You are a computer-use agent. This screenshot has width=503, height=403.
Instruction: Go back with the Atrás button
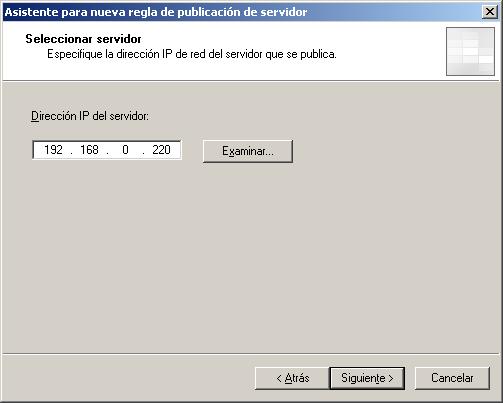click(x=292, y=378)
